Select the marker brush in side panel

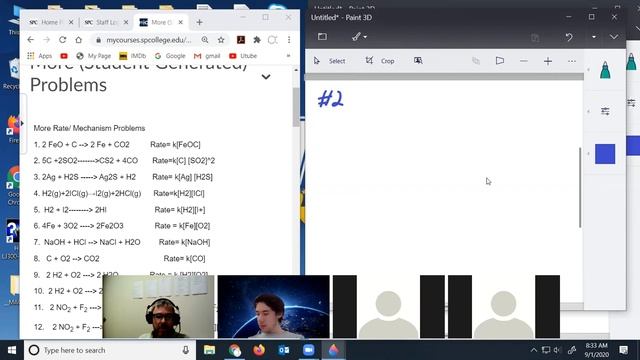click(605, 70)
